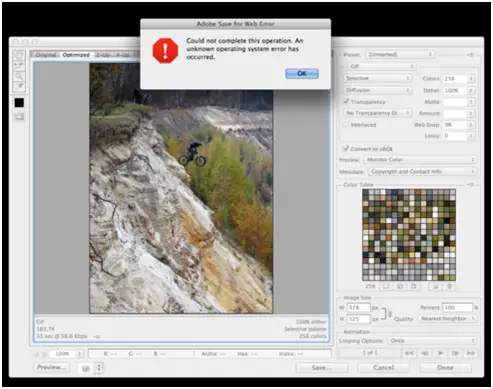Click the play animation button
Screen dimensions: 493x389
(440, 353)
